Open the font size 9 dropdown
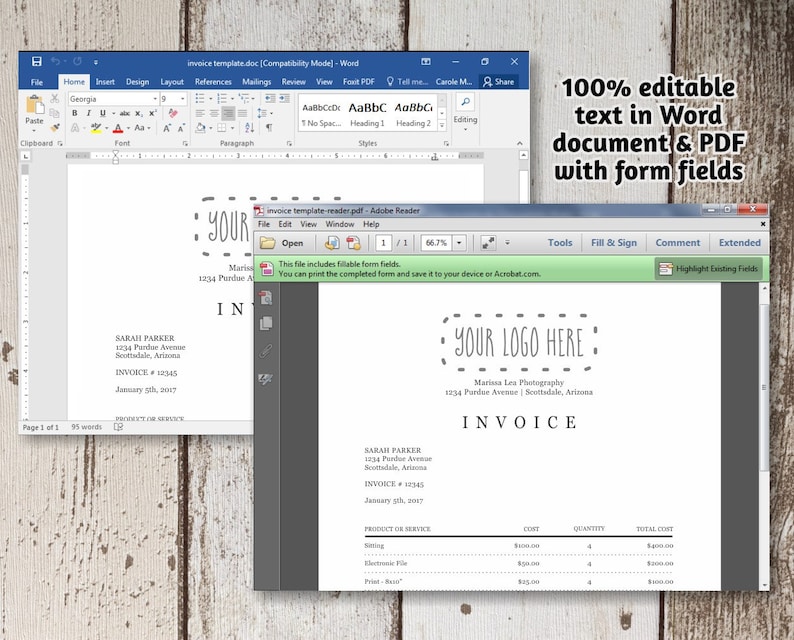Viewport: 794px width, 640px height. (x=182, y=99)
